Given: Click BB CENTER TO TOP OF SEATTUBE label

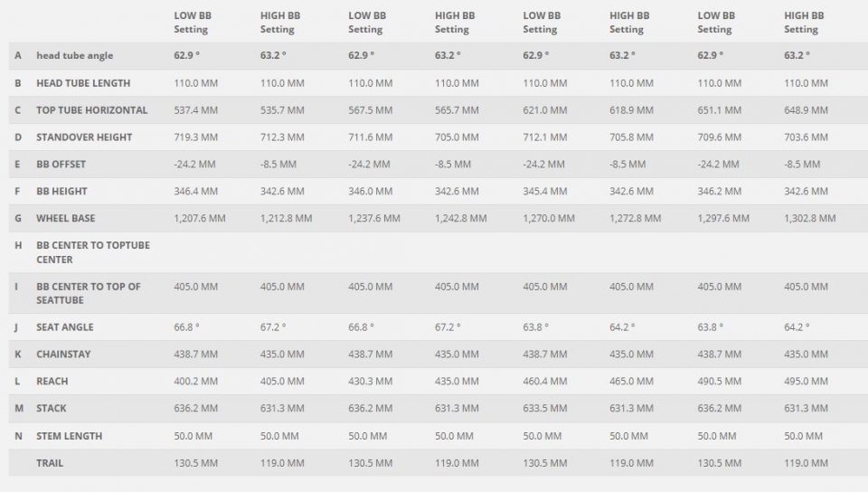Looking at the screenshot, I should [89, 293].
